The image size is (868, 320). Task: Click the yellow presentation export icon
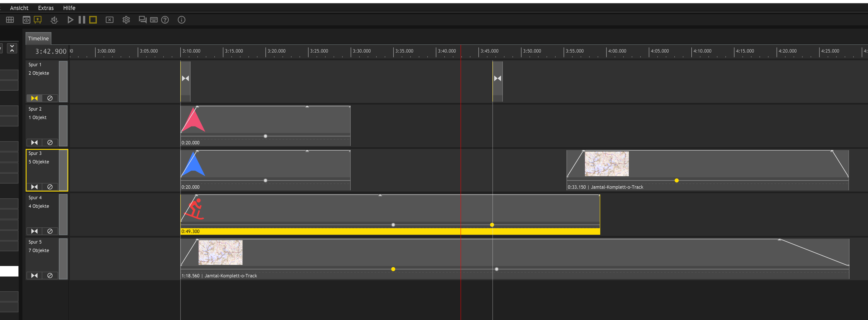(x=38, y=20)
